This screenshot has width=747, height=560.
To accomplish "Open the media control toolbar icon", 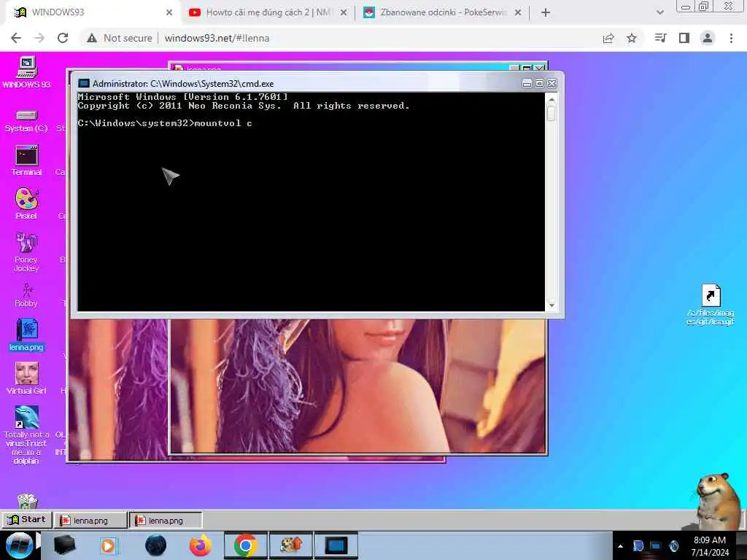I will coord(660,38).
